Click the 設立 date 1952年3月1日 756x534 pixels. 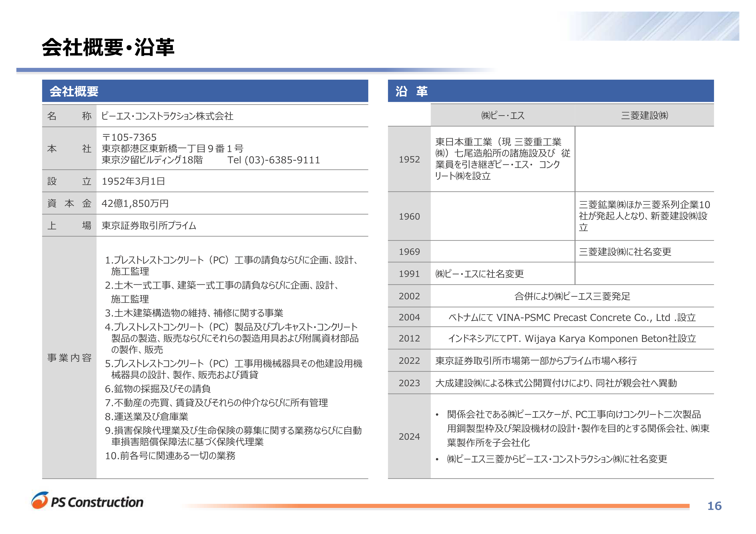pyautogui.click(x=133, y=181)
